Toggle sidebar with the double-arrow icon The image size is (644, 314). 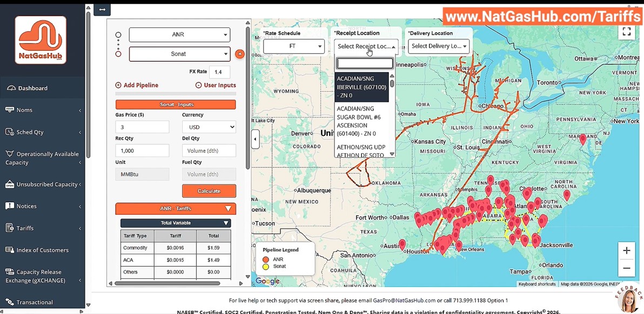click(x=102, y=10)
